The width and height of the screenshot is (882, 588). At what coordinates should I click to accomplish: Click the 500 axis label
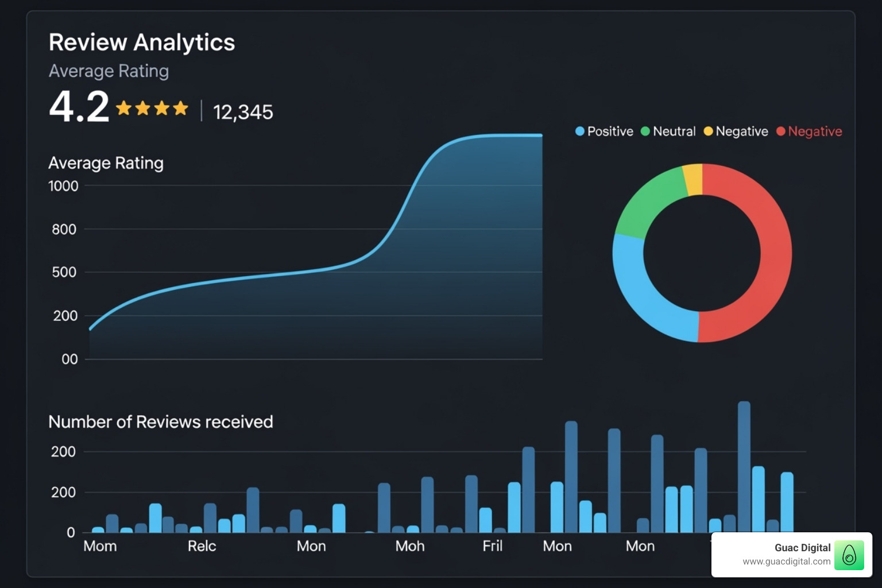point(64,272)
